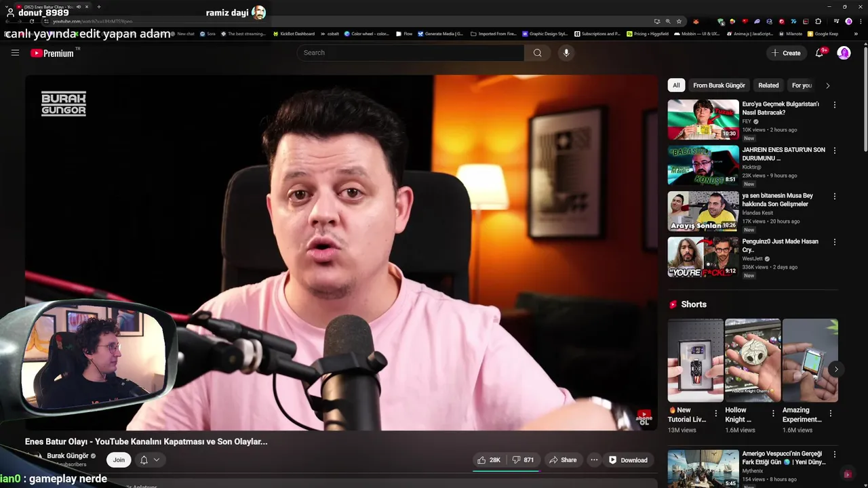Image resolution: width=868 pixels, height=488 pixels.
Task: Open options for JAHREIN ENES BATUR video
Action: pyautogui.click(x=834, y=150)
